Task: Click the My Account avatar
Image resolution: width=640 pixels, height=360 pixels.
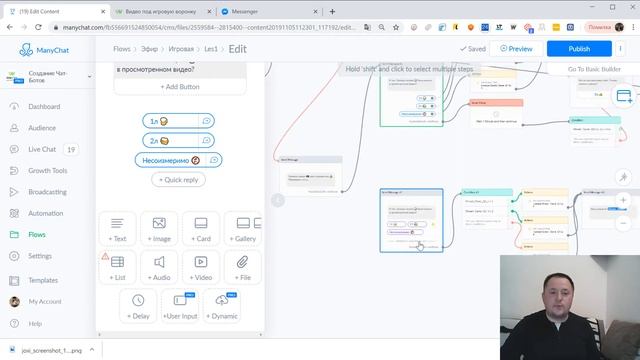Action: coord(14,302)
